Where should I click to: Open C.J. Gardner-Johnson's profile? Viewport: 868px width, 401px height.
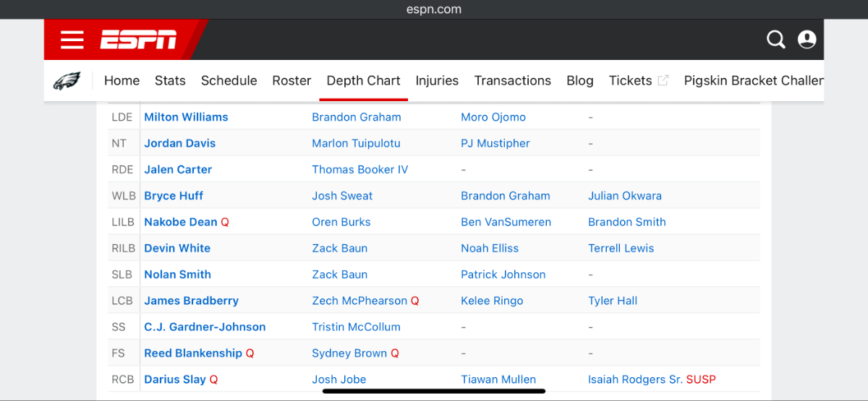(x=205, y=327)
